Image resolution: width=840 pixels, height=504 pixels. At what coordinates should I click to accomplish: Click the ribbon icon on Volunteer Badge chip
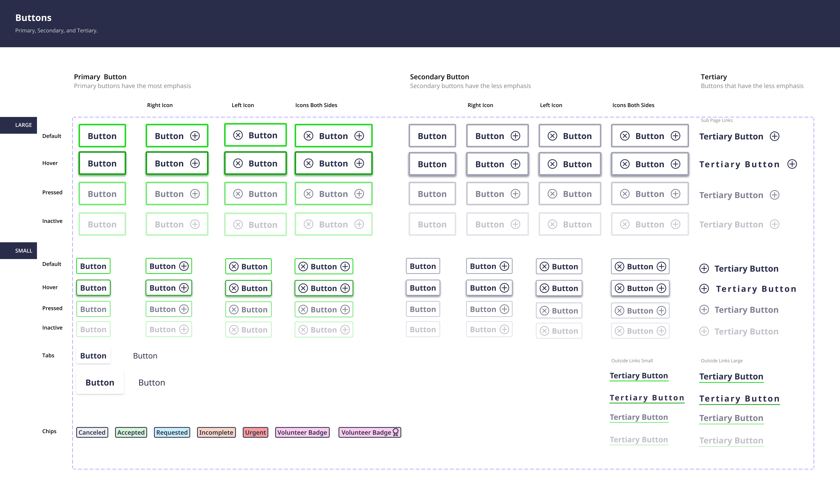(396, 432)
